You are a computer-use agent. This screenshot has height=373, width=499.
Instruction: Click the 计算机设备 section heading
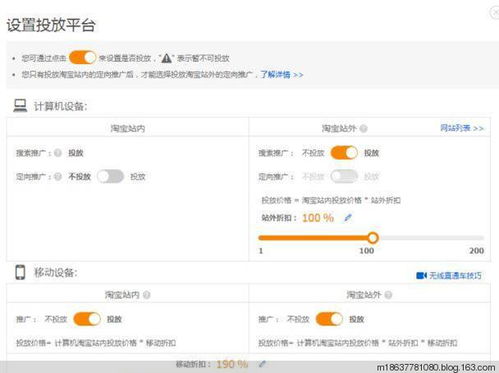(60, 106)
